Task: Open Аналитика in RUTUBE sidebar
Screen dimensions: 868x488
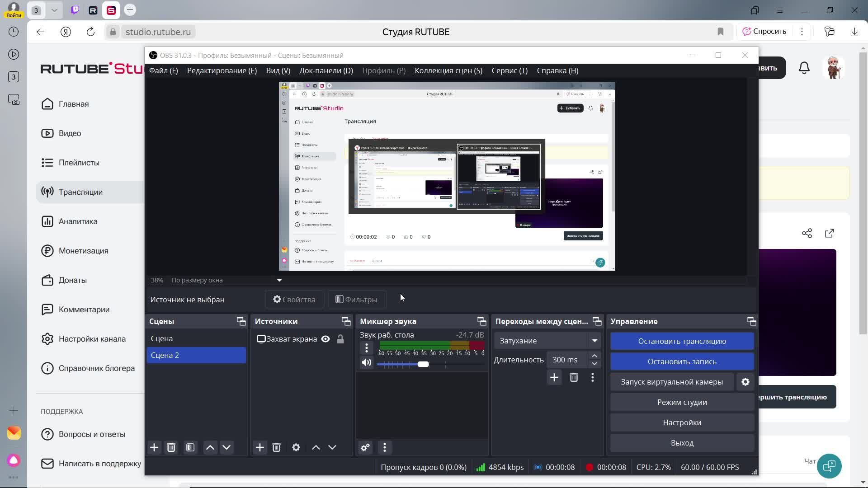Action: tap(78, 221)
